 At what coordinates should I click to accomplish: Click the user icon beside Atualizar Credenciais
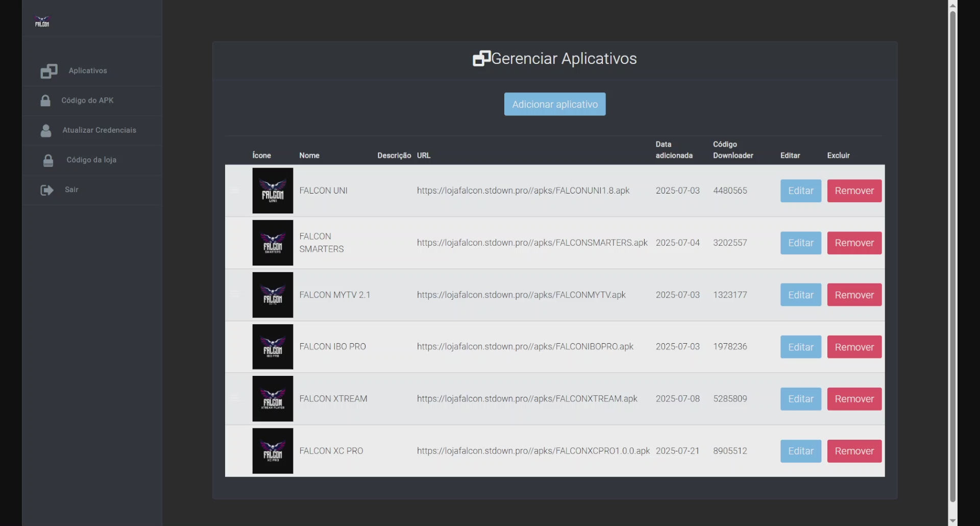[x=46, y=131]
